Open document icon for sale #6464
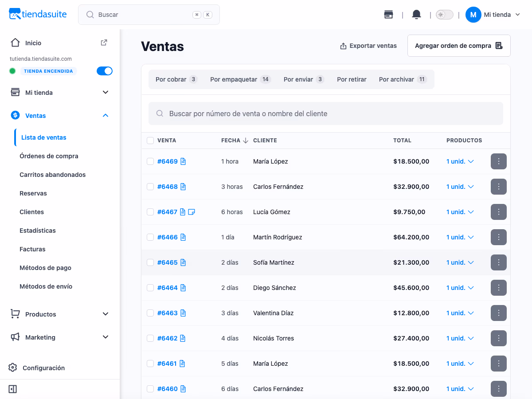This screenshot has height=399, width=532. coord(183,288)
